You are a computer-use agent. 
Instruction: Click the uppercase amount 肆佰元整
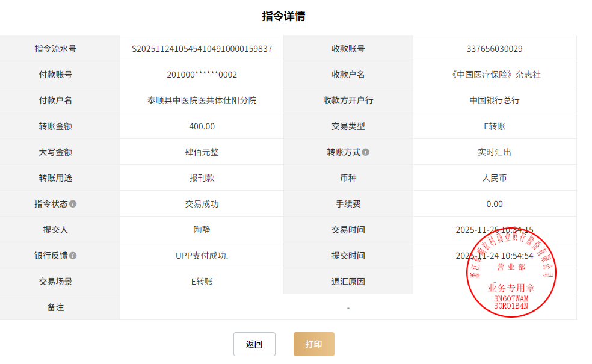202,152
